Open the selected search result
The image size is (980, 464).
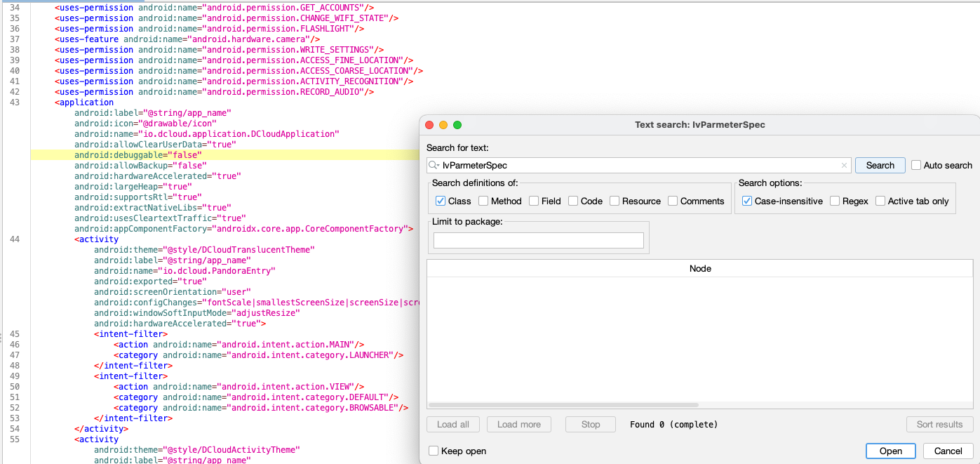[891, 451]
